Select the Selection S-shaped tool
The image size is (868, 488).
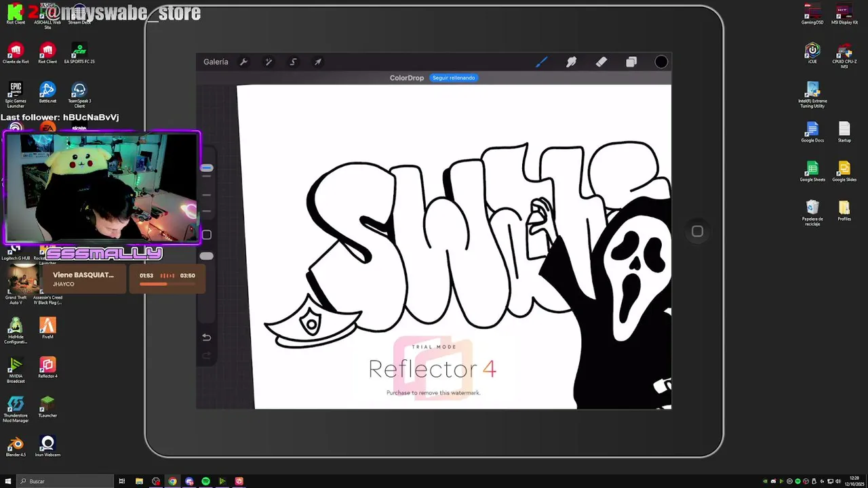pyautogui.click(x=294, y=62)
